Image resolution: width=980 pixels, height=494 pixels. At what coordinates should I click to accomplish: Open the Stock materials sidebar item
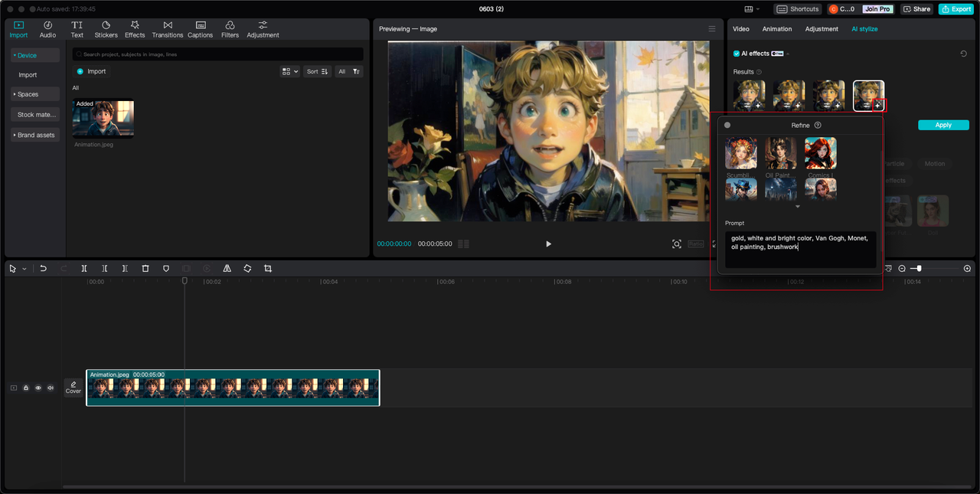click(x=35, y=114)
